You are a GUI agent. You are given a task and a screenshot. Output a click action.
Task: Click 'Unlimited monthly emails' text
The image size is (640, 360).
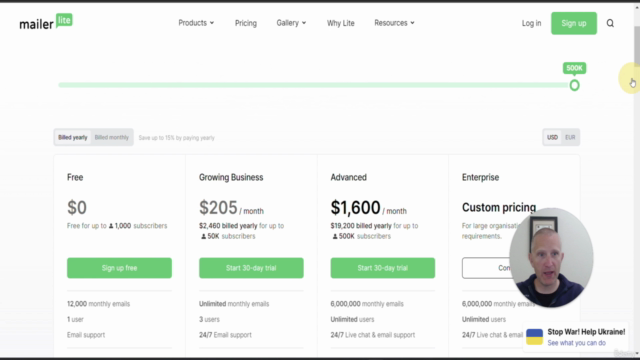pyautogui.click(x=234, y=304)
